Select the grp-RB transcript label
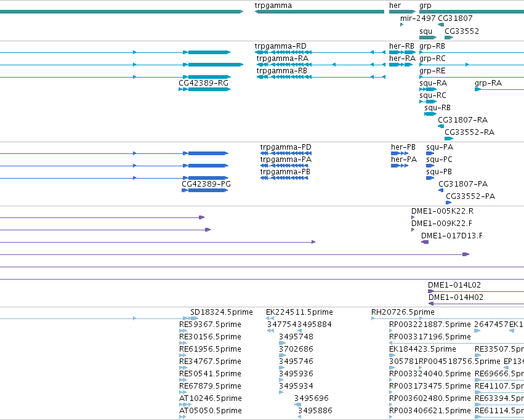 [x=432, y=46]
